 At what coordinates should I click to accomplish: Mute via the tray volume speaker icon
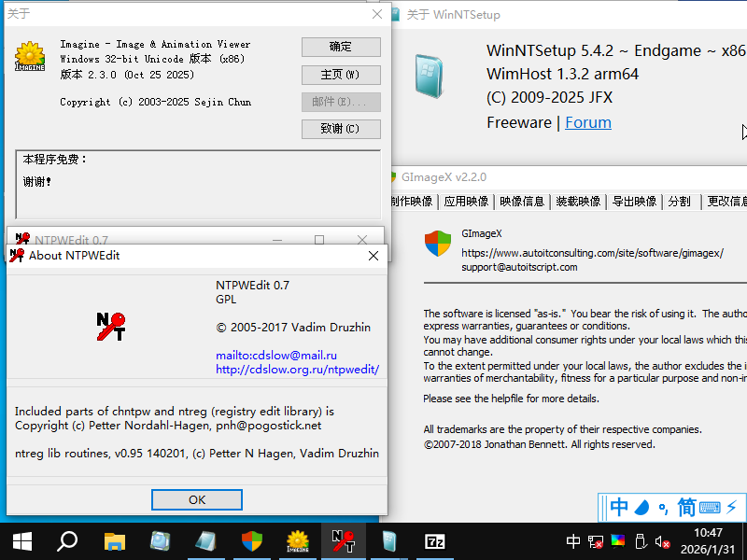[662, 540]
